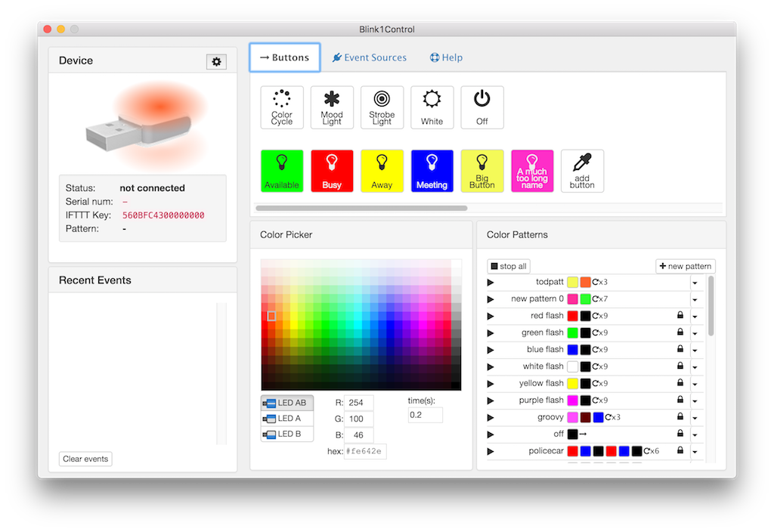
Task: Click the time(s) input field
Action: point(425,415)
